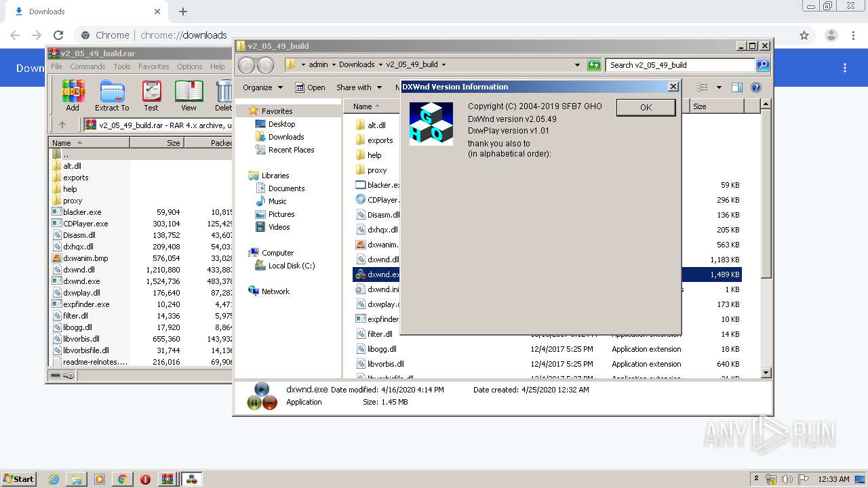This screenshot has width=868, height=488.
Task: Open Explorer address bar history dropdown
Action: point(577,65)
